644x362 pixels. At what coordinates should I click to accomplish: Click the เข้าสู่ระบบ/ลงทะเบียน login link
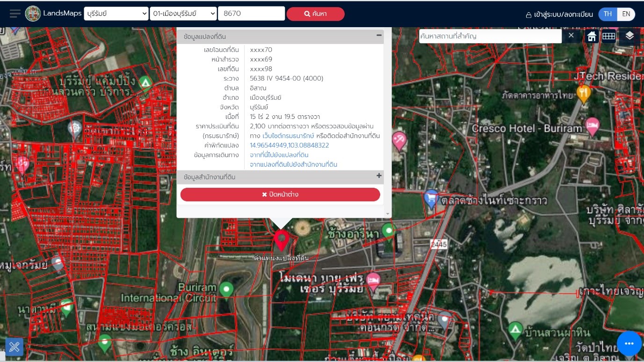pyautogui.click(x=559, y=15)
